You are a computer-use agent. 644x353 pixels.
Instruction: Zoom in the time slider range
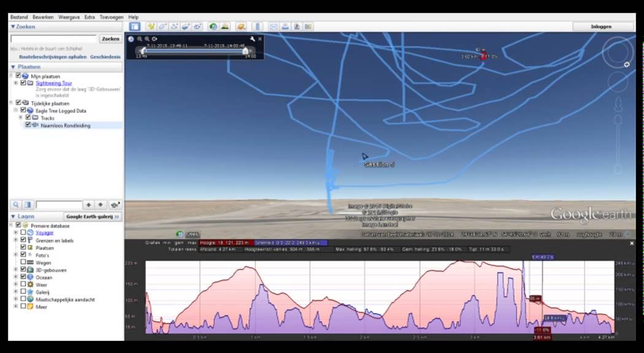point(147,39)
